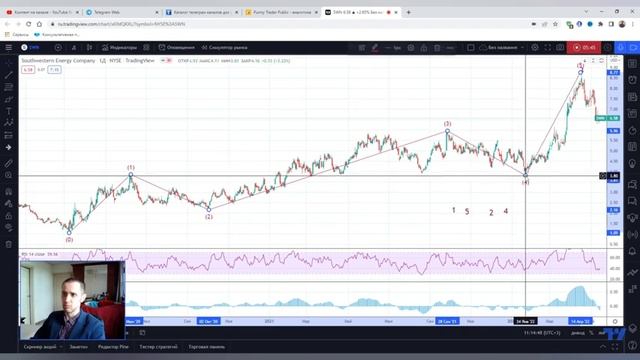The width and height of the screenshot is (640, 360).
Task: Click the sell price 6.58 box
Action: 28,70
